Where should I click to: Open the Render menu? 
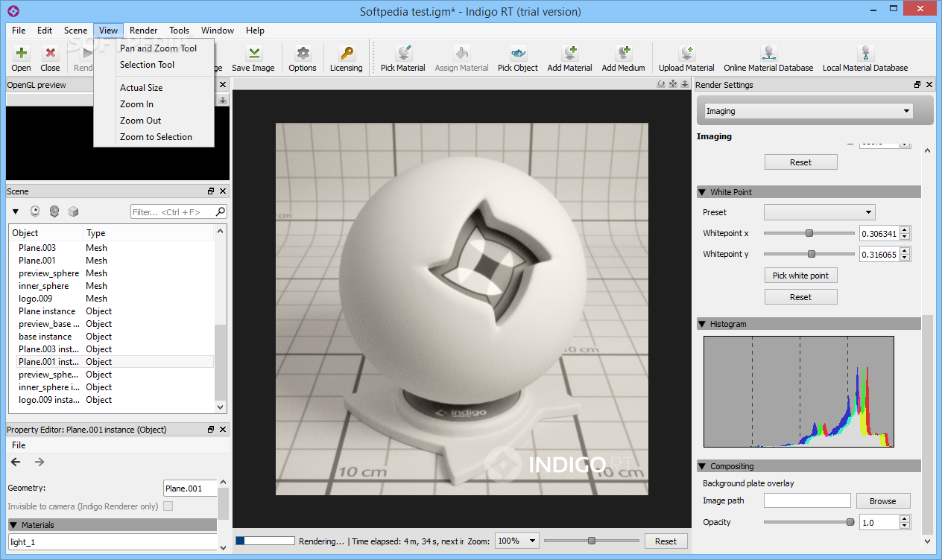[x=143, y=31]
